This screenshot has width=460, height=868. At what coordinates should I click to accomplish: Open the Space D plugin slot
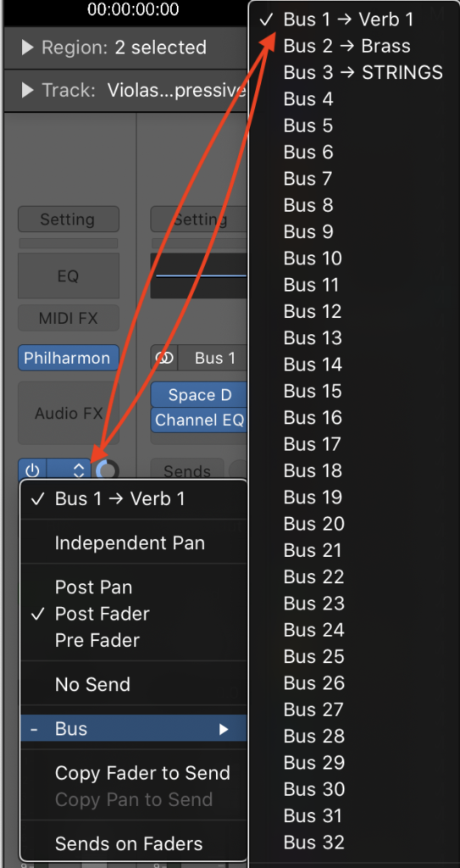[x=199, y=395]
